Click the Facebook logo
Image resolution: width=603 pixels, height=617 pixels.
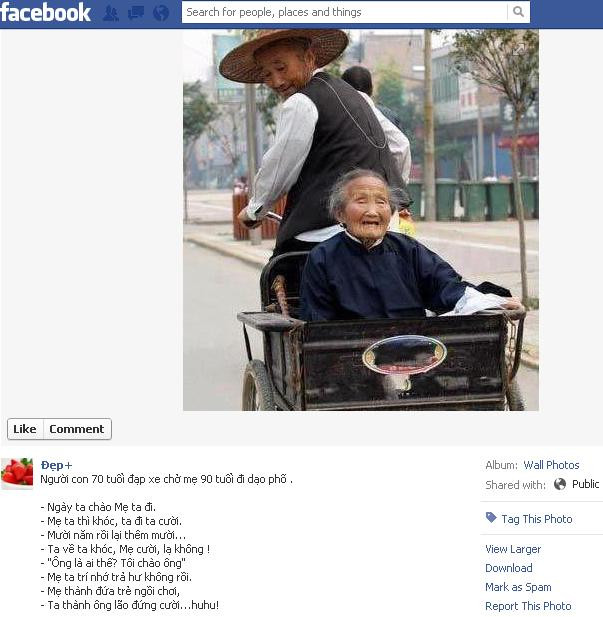click(x=45, y=13)
